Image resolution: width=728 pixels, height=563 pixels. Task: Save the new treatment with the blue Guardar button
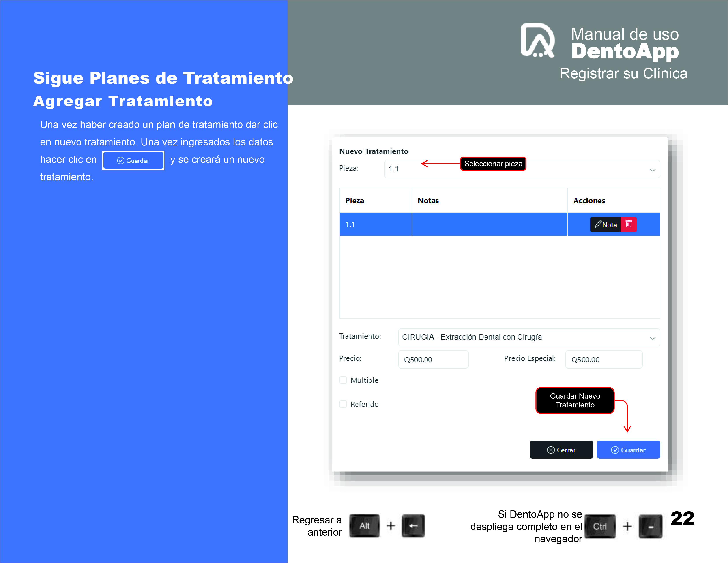tap(628, 450)
